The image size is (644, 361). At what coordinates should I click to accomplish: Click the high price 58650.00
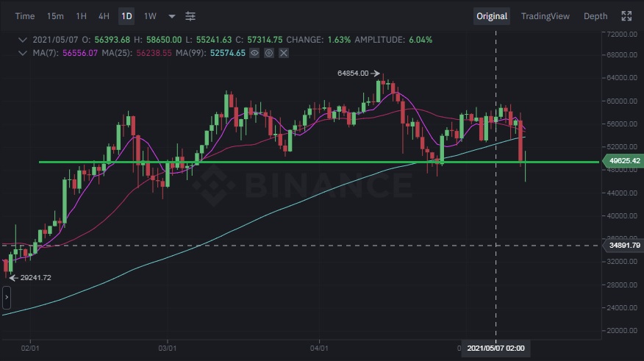tap(164, 40)
